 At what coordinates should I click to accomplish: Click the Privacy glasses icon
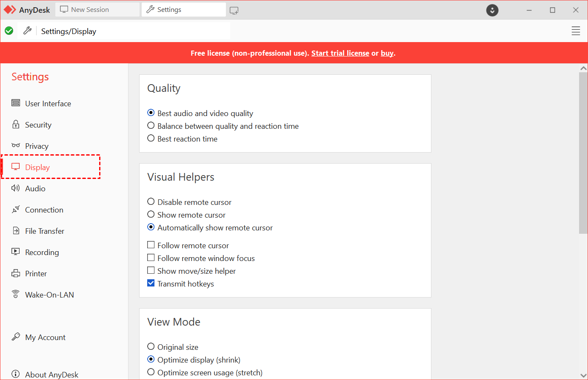pos(16,145)
